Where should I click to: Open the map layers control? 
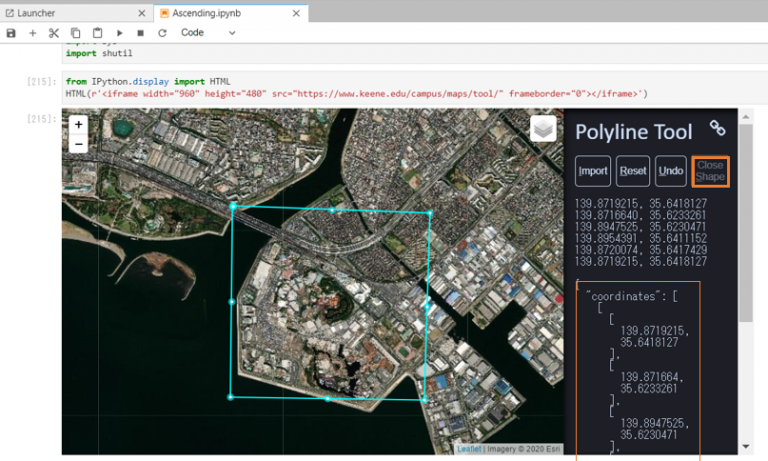pyautogui.click(x=543, y=129)
